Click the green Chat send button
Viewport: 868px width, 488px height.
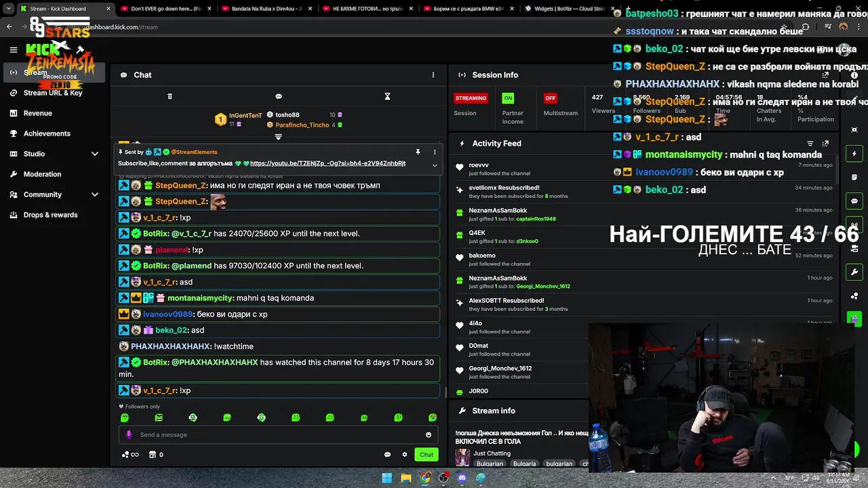427,455
